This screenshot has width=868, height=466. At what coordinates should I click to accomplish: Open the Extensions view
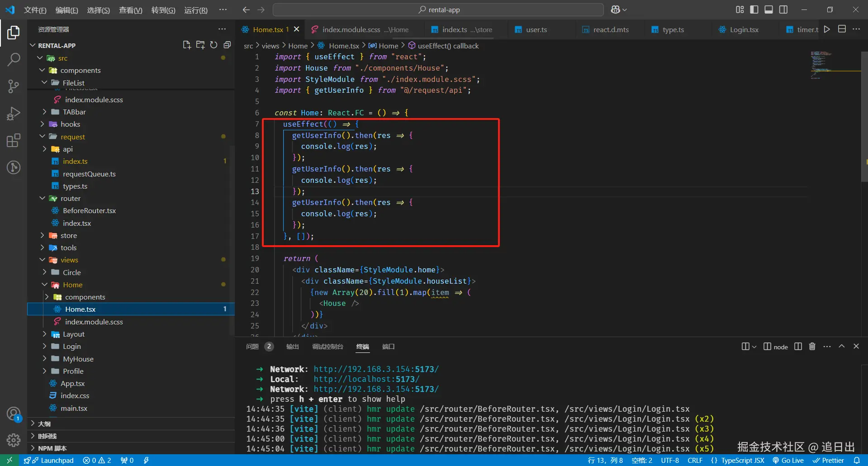pyautogui.click(x=14, y=140)
